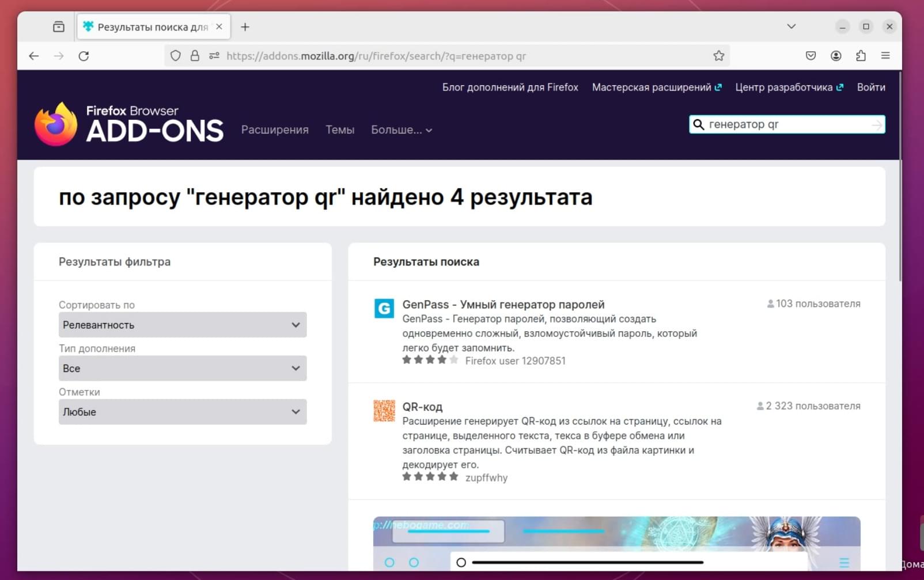Click the QR-код extension icon
This screenshot has height=580, width=924.
pyautogui.click(x=384, y=411)
